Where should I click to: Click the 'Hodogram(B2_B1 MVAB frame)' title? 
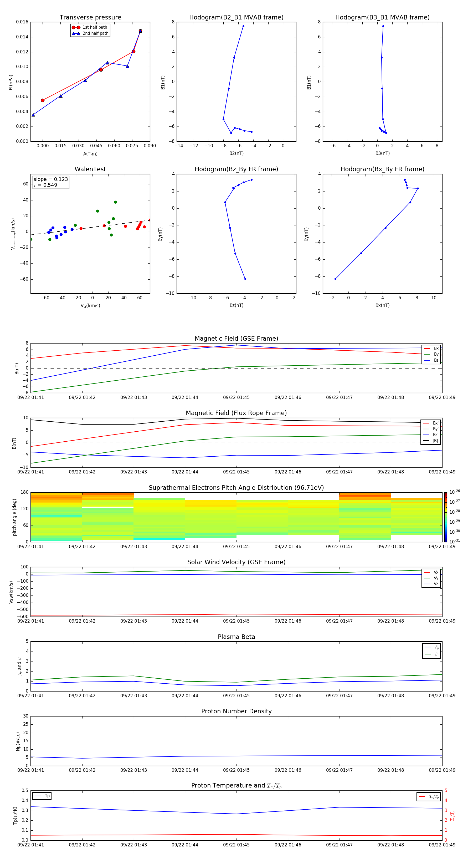click(236, 18)
